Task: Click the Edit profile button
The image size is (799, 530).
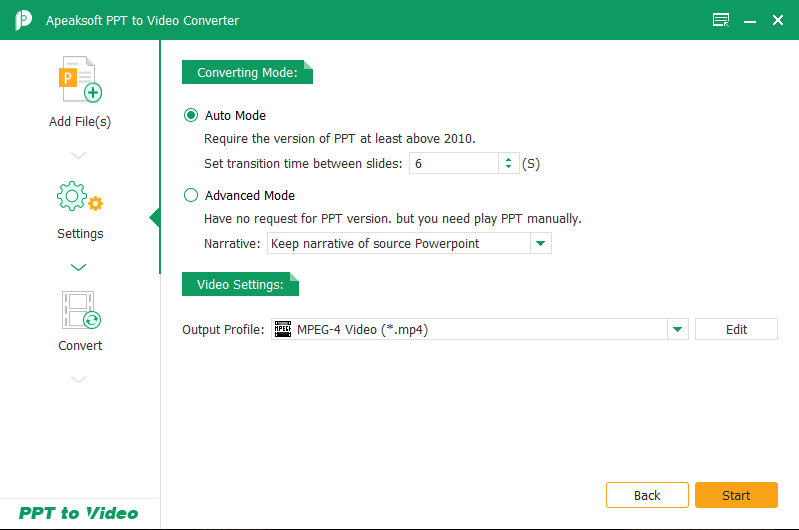Action: 736,329
